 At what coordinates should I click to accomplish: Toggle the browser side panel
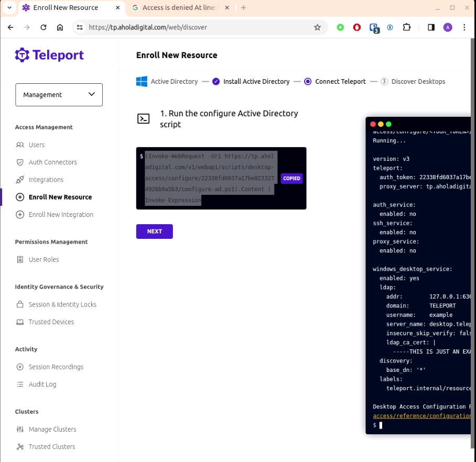(x=431, y=27)
